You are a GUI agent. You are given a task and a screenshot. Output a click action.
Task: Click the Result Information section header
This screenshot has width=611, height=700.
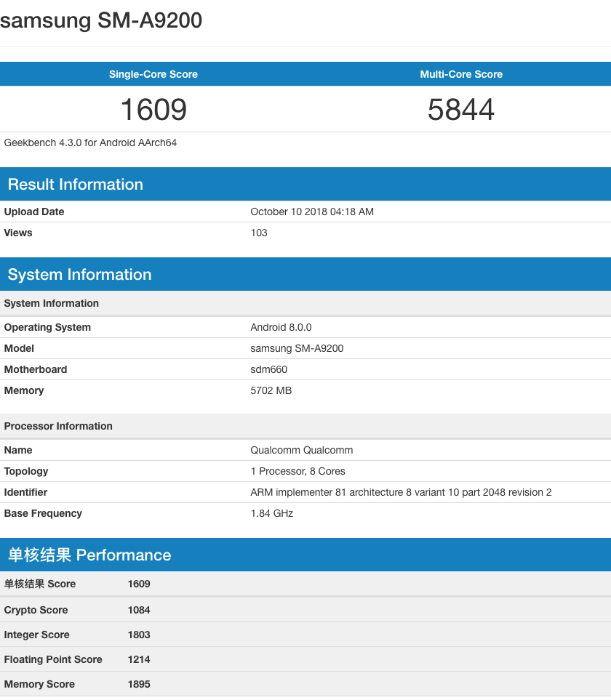coord(76,185)
